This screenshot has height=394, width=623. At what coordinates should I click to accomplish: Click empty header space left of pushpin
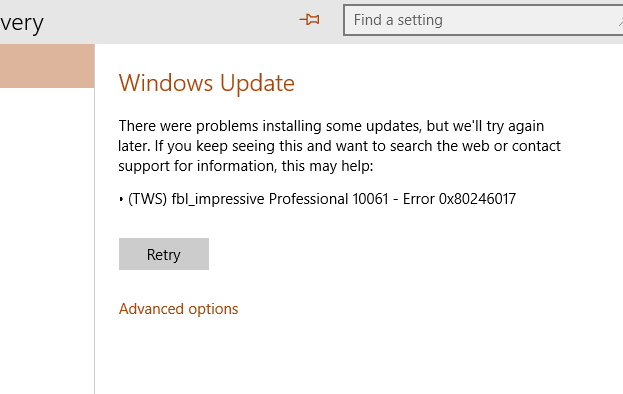[171, 22]
